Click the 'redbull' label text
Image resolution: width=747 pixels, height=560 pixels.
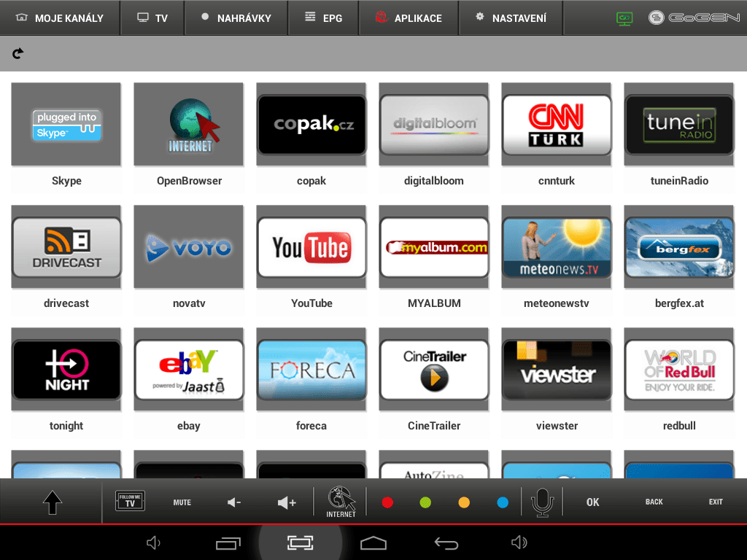[x=679, y=426]
